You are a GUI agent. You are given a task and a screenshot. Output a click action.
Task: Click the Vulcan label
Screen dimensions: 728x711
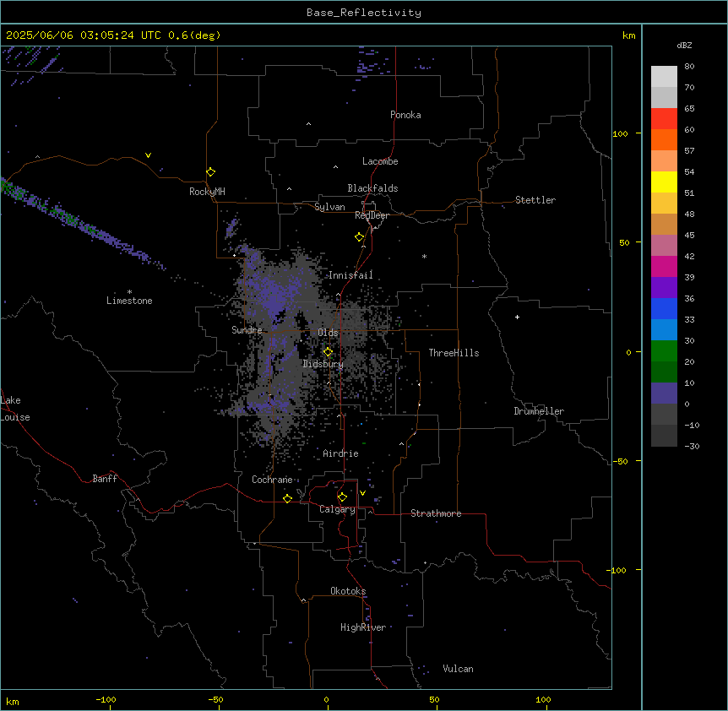459,669
